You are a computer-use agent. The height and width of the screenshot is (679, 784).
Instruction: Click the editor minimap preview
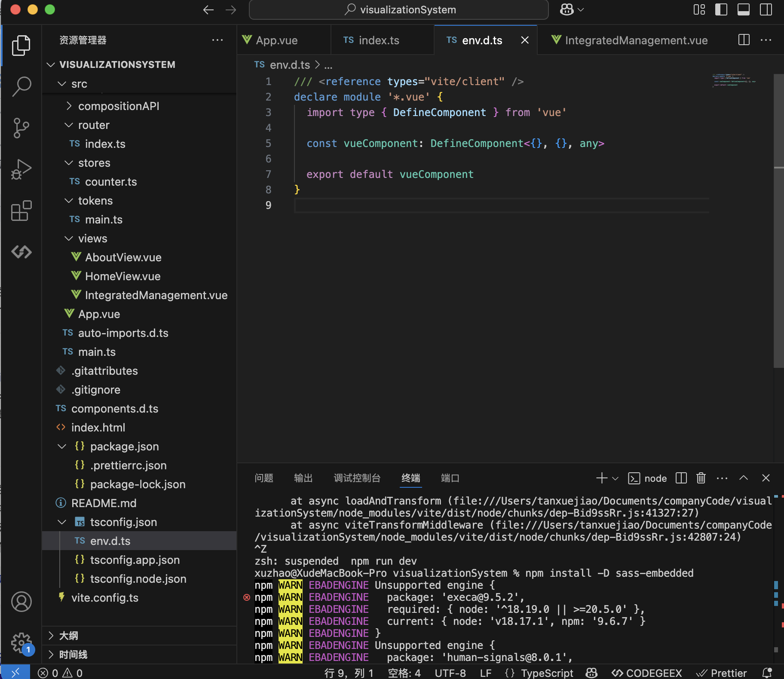(734, 80)
